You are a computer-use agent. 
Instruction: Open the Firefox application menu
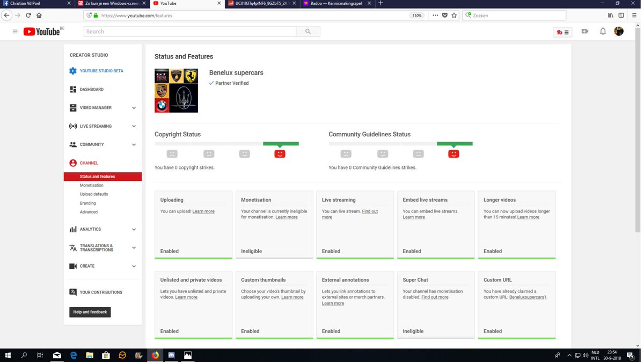(x=634, y=16)
